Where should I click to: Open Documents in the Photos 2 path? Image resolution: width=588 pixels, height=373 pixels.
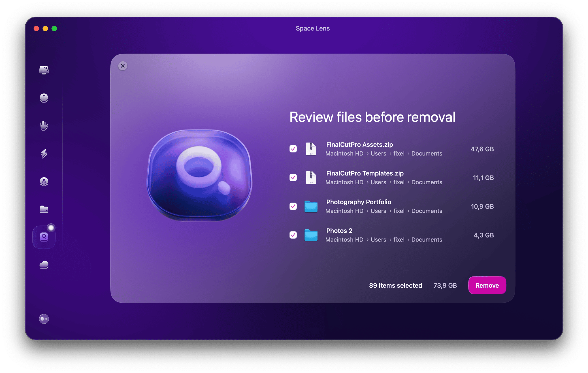tap(427, 239)
